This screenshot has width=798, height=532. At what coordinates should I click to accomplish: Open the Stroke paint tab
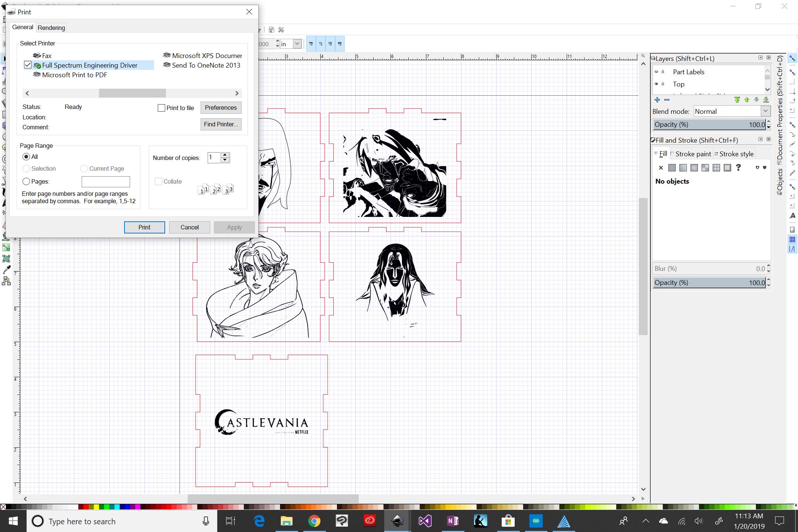[x=691, y=154]
